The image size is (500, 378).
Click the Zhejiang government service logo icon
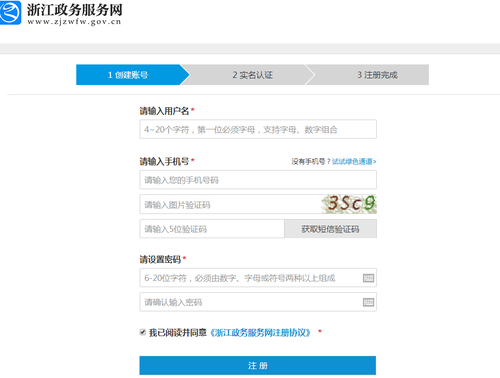tap(10, 13)
